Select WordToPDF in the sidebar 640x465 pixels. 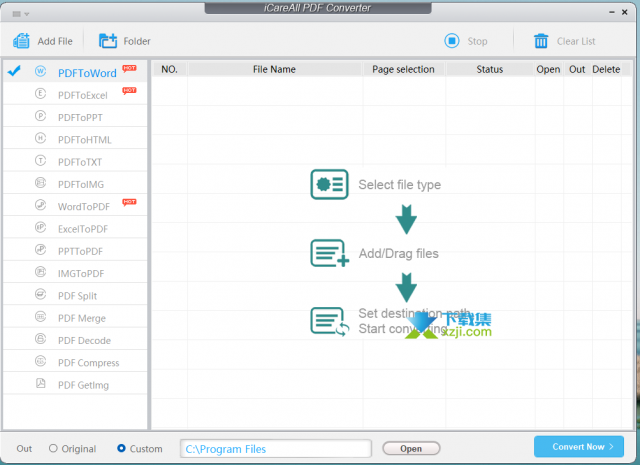click(75, 205)
